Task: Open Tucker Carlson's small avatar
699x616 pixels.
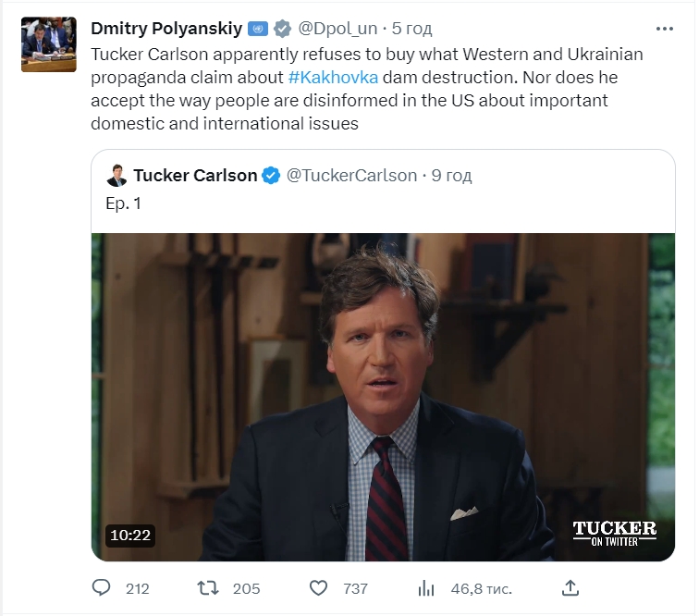Action: coord(117,176)
